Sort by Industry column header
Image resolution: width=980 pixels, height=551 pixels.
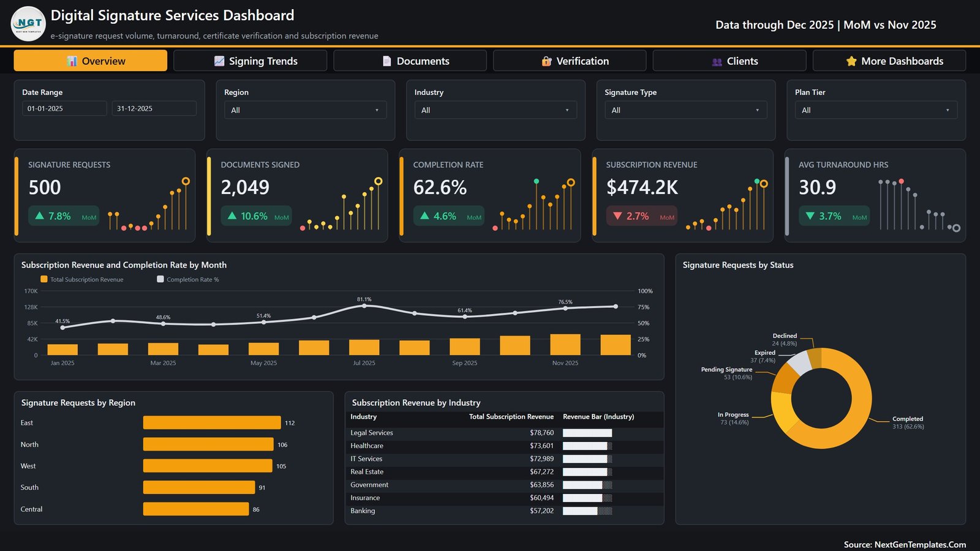364,417
